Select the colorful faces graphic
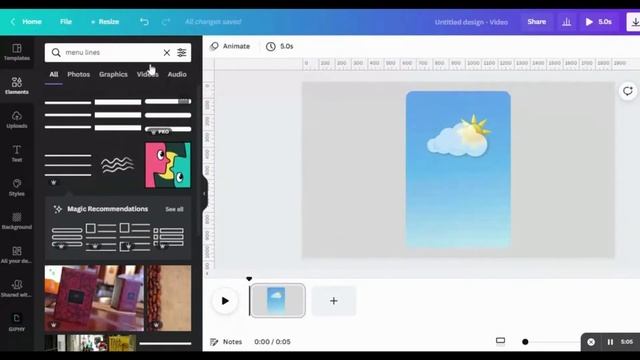The width and height of the screenshot is (640, 360). pos(168,165)
